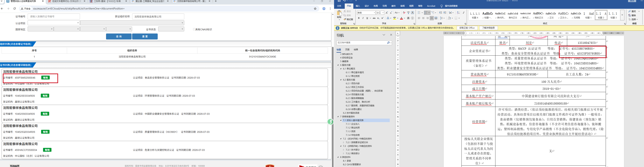This screenshot has width=644, height=167.
Task: Click the 证书编号 input field
Action: tap(54, 16)
